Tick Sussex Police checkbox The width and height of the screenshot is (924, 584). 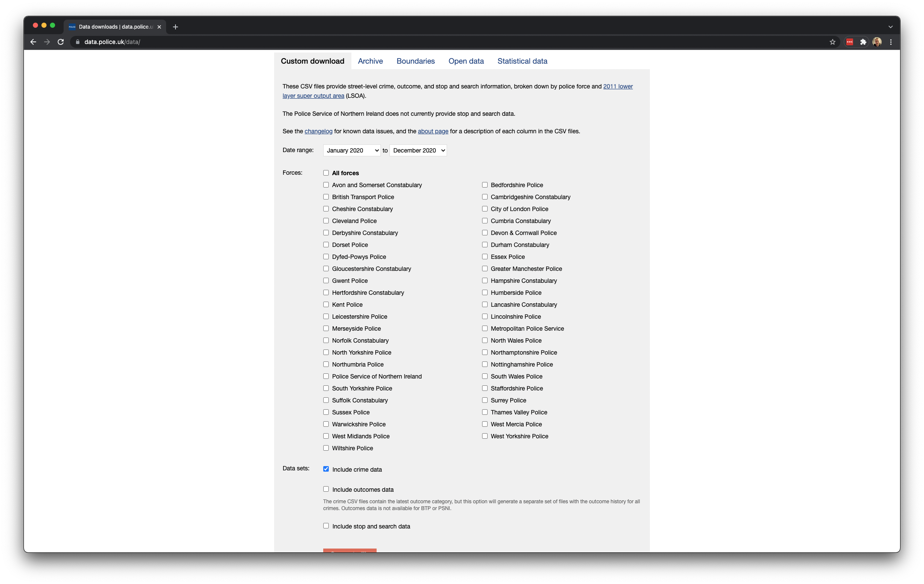[326, 412]
